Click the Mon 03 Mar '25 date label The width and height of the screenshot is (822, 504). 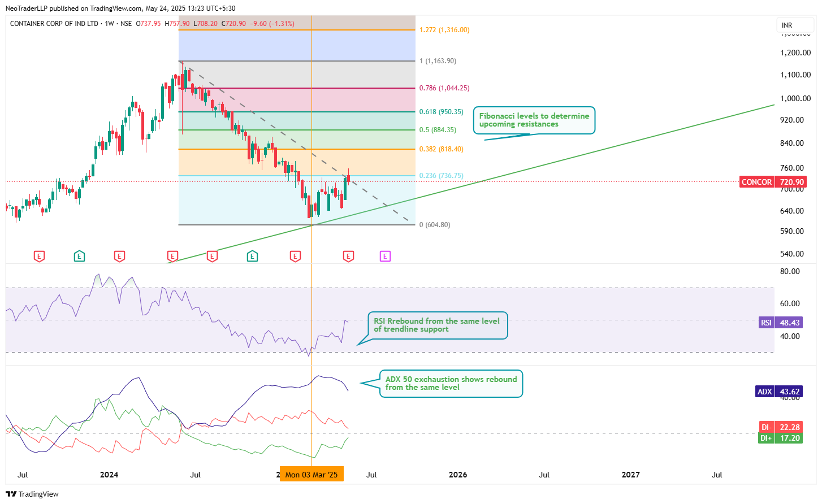(x=312, y=475)
